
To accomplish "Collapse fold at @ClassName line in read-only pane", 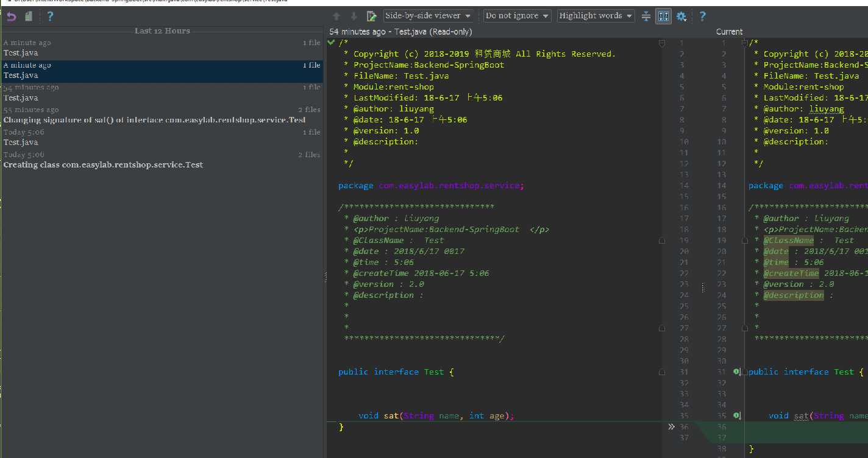I will [x=662, y=241].
